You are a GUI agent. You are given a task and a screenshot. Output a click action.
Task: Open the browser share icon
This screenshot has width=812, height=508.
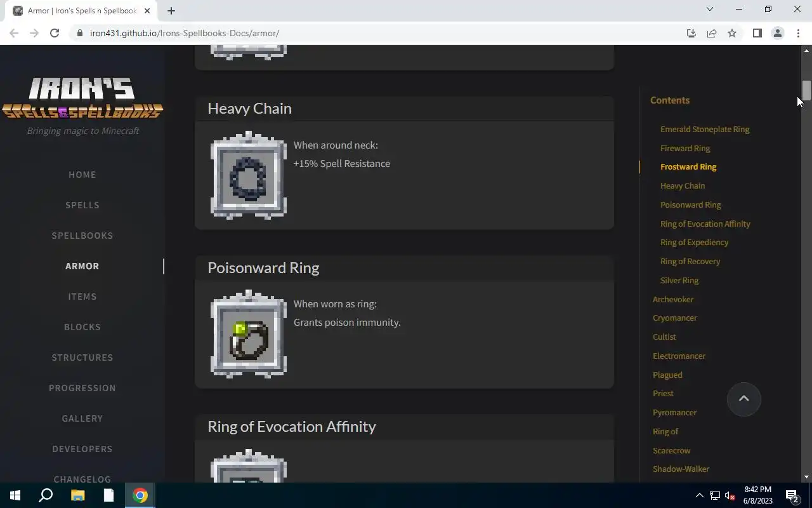(712, 33)
